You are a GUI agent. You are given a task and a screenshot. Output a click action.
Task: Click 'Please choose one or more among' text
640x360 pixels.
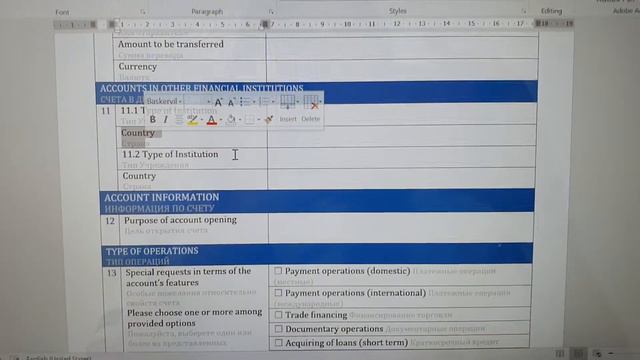pyautogui.click(x=195, y=312)
